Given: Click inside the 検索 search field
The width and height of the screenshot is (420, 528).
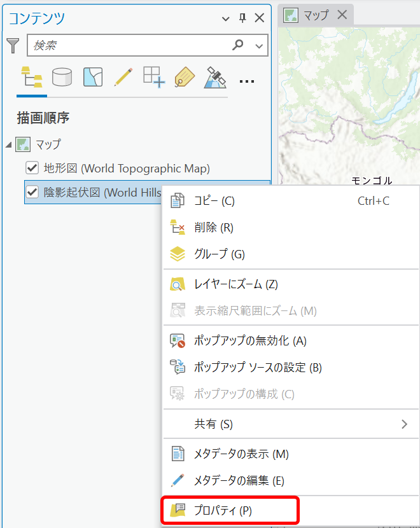Looking at the screenshot, I should pyautogui.click(x=127, y=45).
